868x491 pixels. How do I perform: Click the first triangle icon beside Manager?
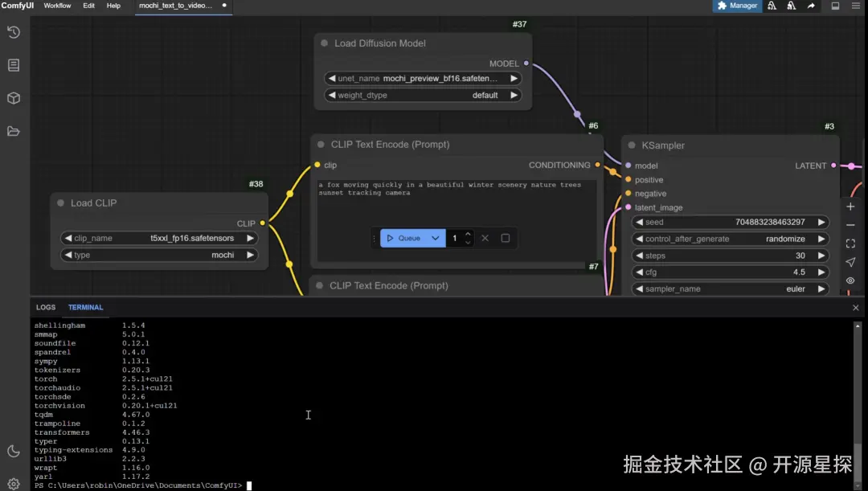pyautogui.click(x=772, y=6)
